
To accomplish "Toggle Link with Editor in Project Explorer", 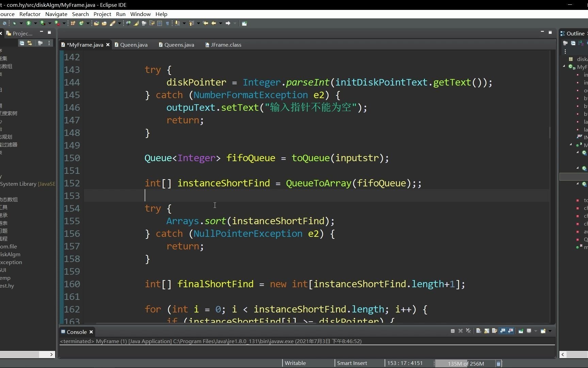I will click(x=30, y=43).
